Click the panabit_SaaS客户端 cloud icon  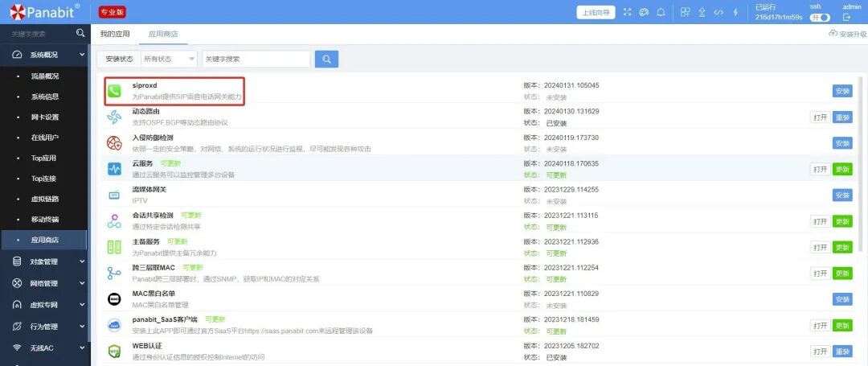(x=114, y=326)
